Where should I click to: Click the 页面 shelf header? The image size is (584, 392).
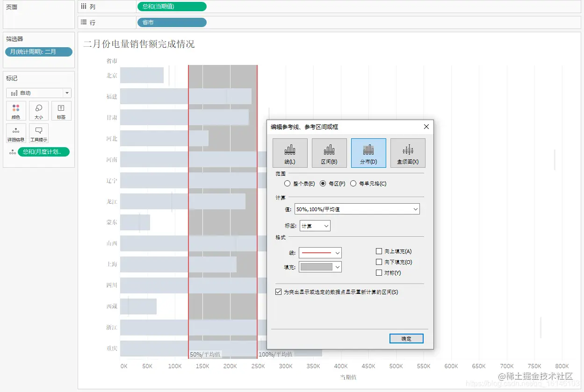point(12,7)
